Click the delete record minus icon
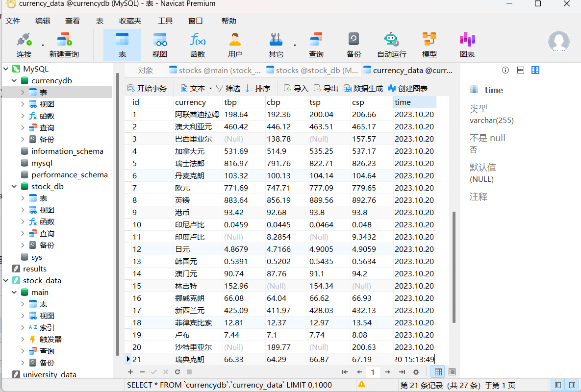This screenshot has height=392, width=581. [x=142, y=372]
